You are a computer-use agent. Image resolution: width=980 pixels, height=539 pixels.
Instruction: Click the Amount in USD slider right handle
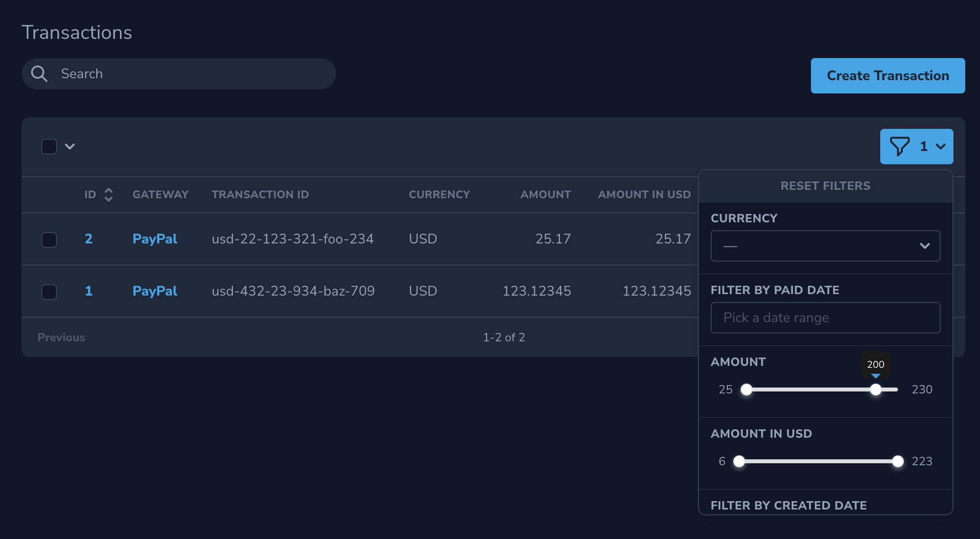(897, 461)
